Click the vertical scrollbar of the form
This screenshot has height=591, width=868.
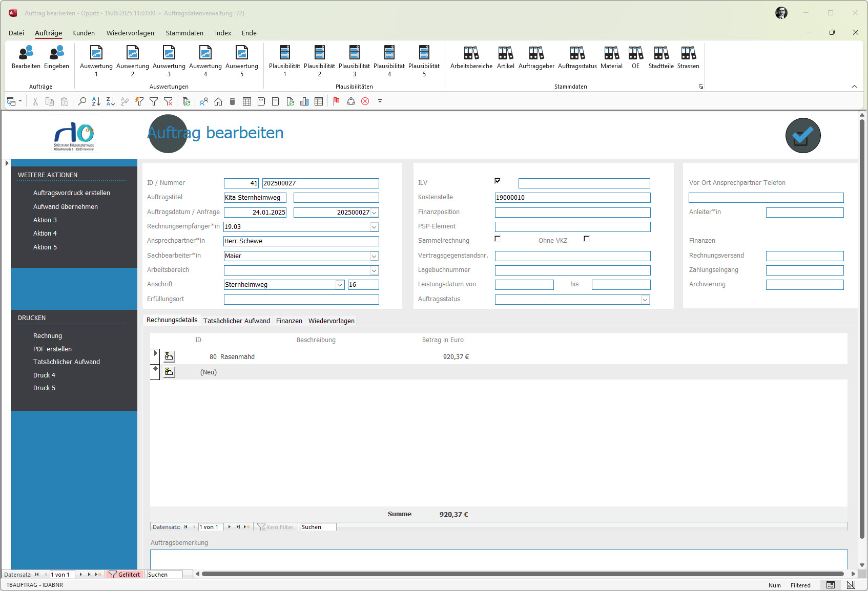point(862,328)
